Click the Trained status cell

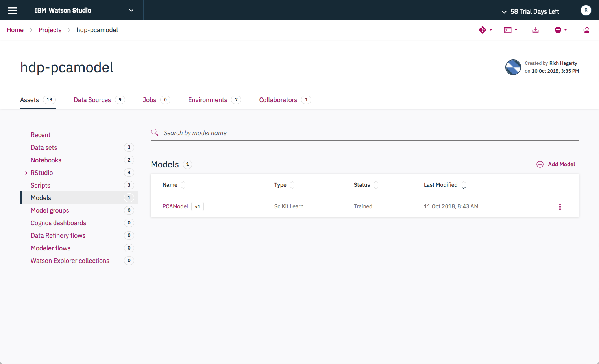363,206
